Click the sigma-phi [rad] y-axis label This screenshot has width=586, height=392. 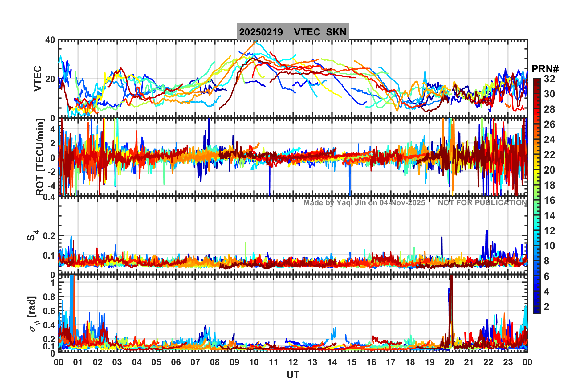(34, 314)
